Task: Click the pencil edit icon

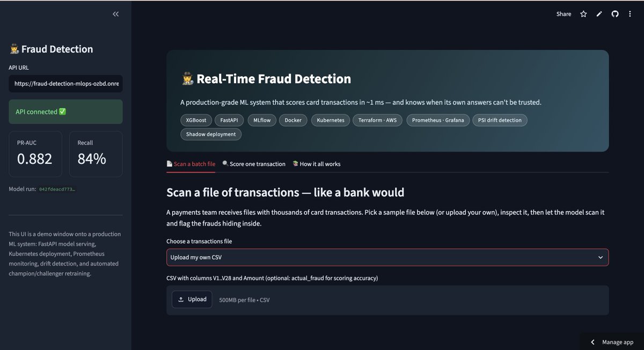Action: click(x=599, y=14)
